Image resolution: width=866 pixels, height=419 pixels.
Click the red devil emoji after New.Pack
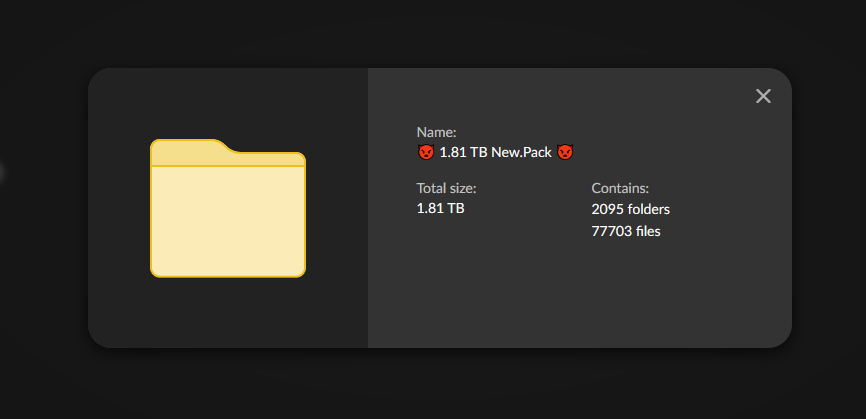[565, 152]
